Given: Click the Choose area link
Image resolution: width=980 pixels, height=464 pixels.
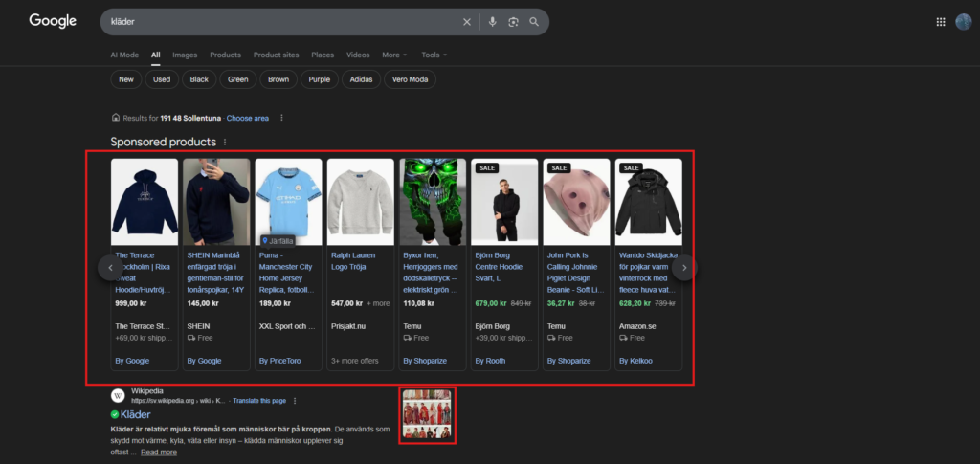Looking at the screenshot, I should [x=247, y=118].
